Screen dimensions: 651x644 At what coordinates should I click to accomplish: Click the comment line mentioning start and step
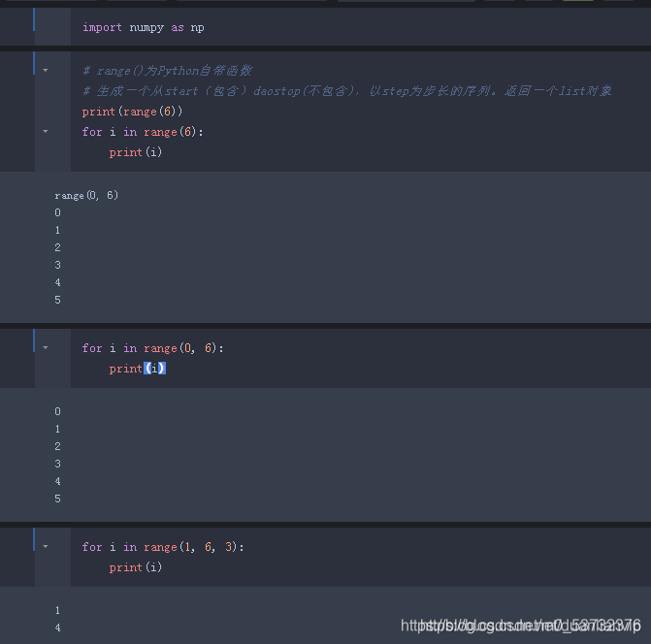(347, 91)
